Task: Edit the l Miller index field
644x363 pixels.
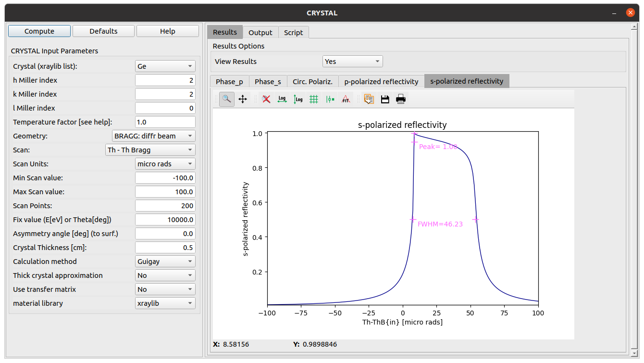Action: coord(165,108)
